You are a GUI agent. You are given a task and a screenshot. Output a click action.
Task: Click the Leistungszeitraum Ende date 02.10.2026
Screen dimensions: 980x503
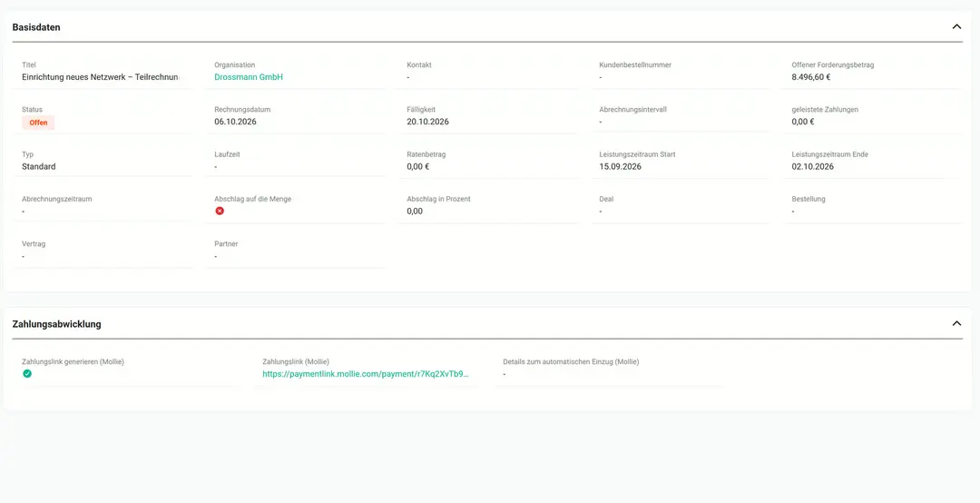pos(812,166)
